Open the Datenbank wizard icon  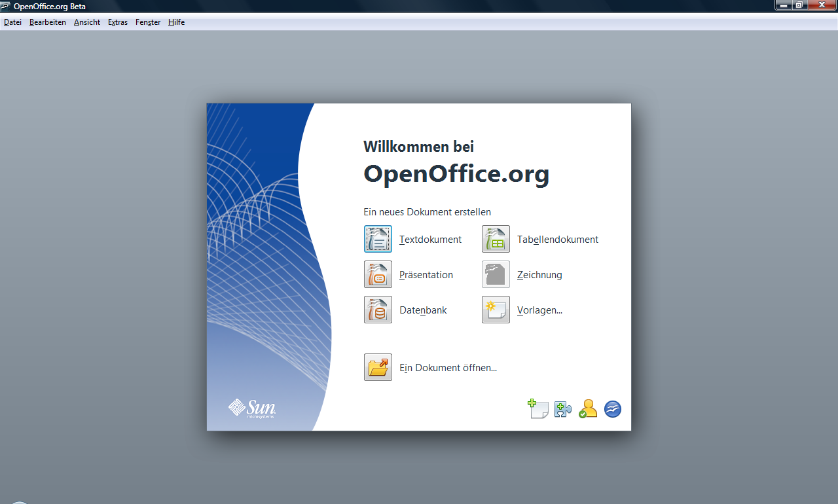[x=378, y=310]
